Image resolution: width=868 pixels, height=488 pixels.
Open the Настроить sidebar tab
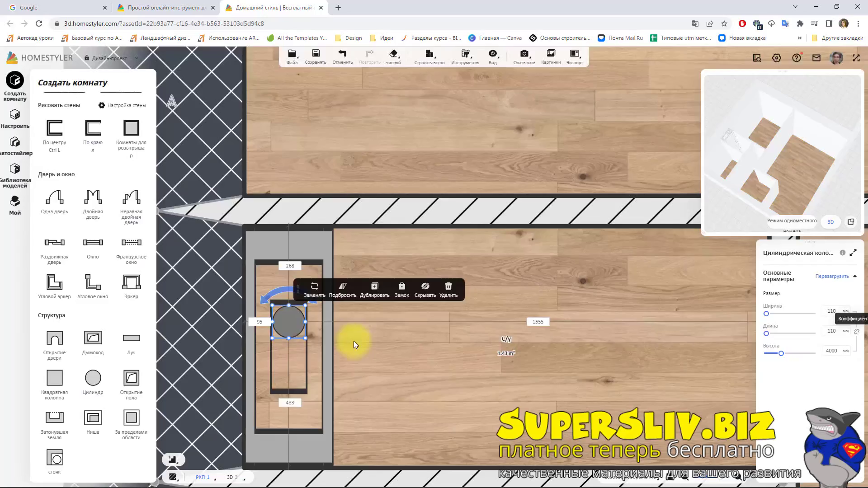point(15,119)
